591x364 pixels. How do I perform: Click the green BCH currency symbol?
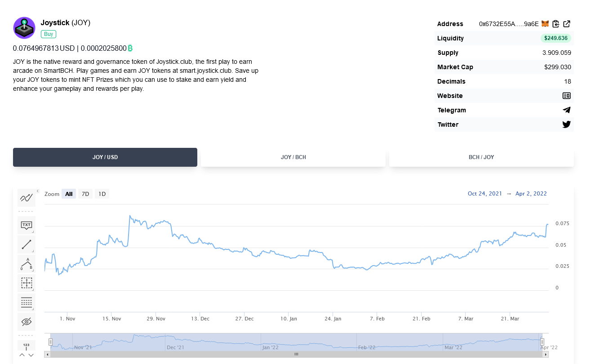pyautogui.click(x=130, y=48)
